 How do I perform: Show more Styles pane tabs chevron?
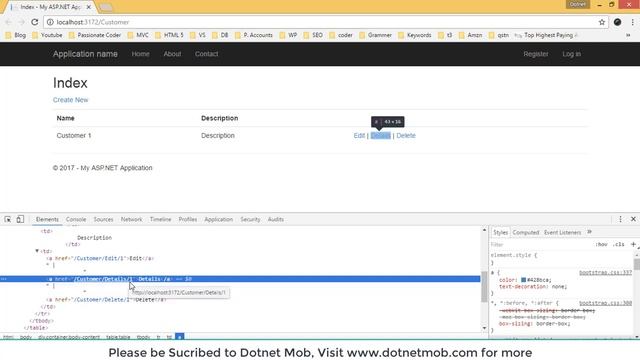pos(589,232)
